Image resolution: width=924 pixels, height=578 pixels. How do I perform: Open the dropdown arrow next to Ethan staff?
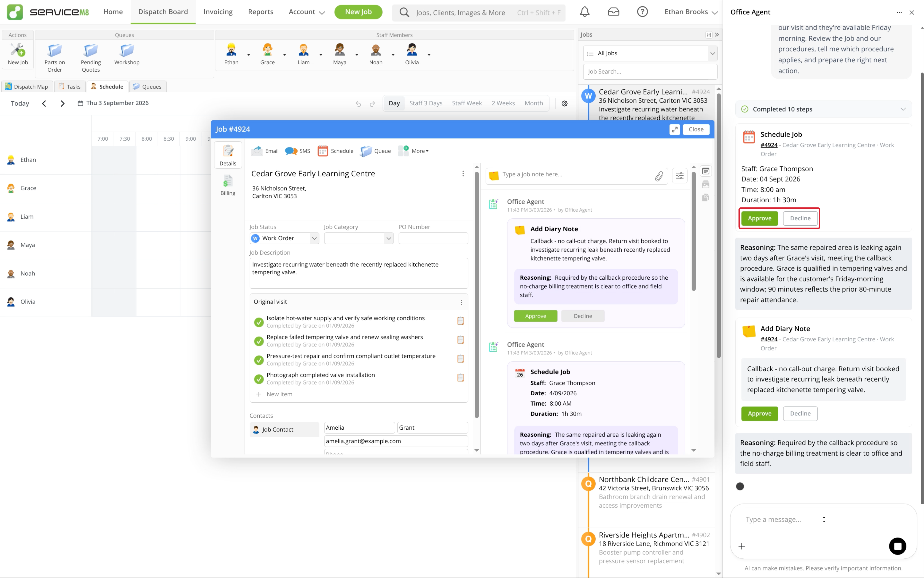[x=249, y=55]
